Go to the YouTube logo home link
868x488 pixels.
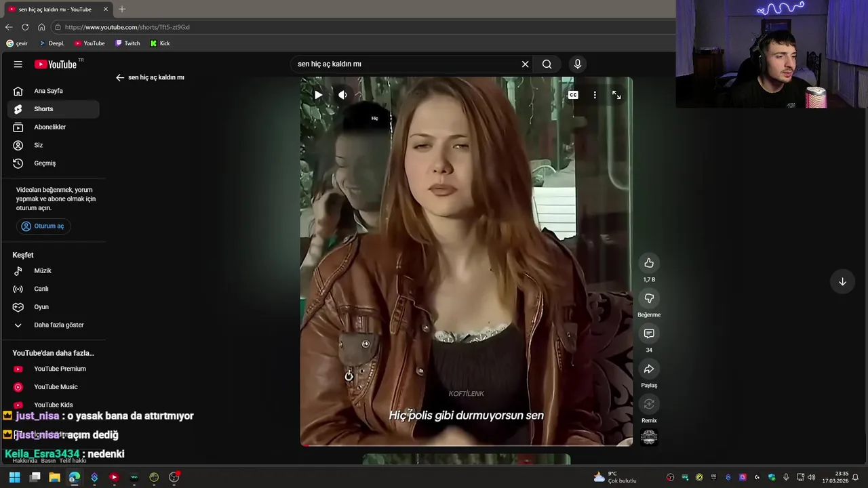click(x=56, y=64)
